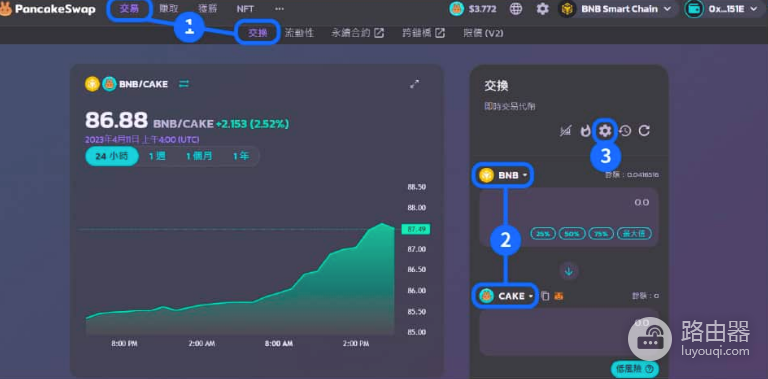Open the BNB token selector dropdown
768x379 pixels.
point(504,175)
